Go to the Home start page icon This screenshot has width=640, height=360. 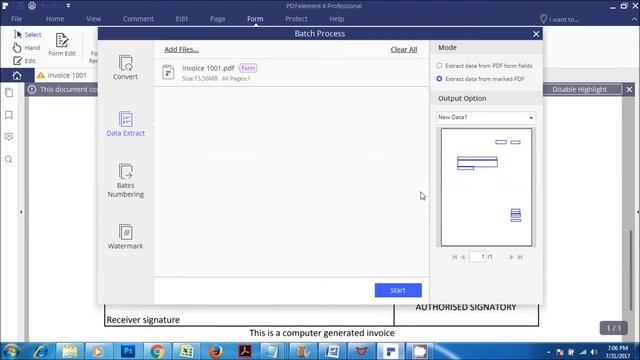pos(17,76)
